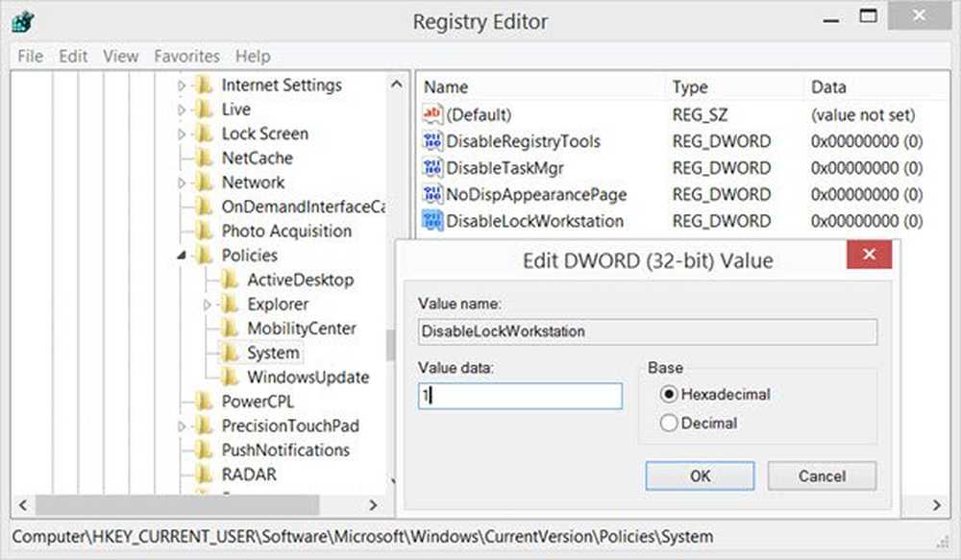Open the Favorites menu
This screenshot has height=560, width=961.
pyautogui.click(x=186, y=57)
